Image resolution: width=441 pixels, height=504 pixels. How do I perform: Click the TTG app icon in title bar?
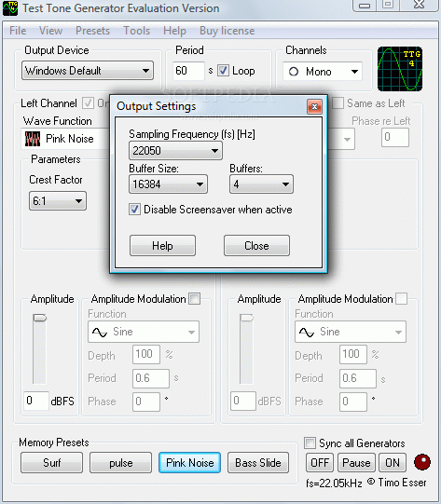(x=10, y=8)
